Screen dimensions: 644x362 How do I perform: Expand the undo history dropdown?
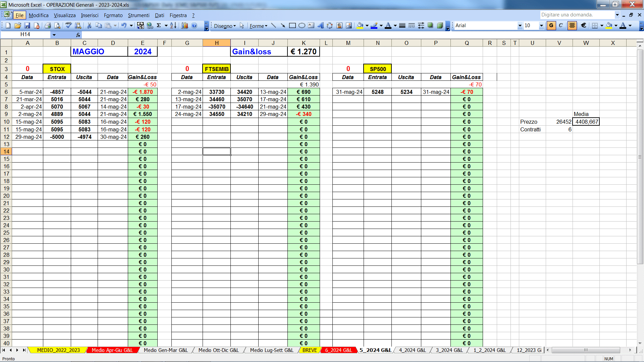131,25
